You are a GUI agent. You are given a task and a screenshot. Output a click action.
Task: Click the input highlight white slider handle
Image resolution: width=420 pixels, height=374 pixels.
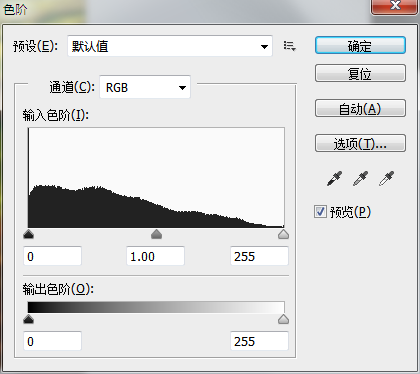(x=283, y=234)
